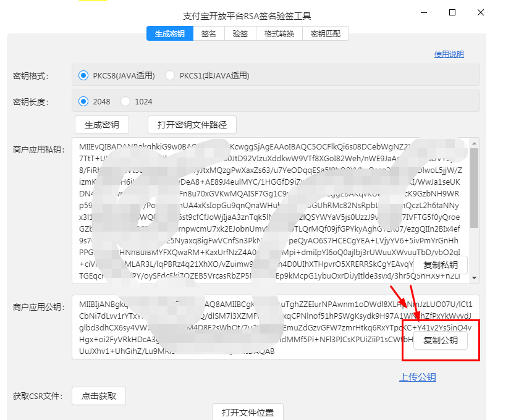This screenshot has width=524, height=420.
Task: Click private key scrollbar down arrow
Action: (x=474, y=278)
